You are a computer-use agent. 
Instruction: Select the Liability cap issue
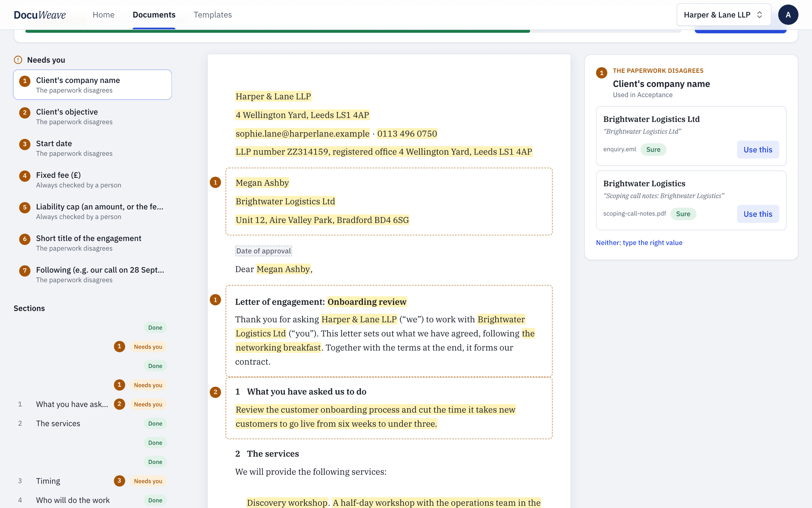pyautogui.click(x=92, y=211)
